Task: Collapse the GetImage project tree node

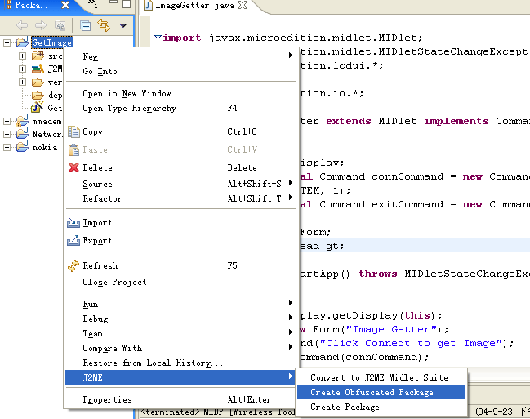Action: coord(7,43)
